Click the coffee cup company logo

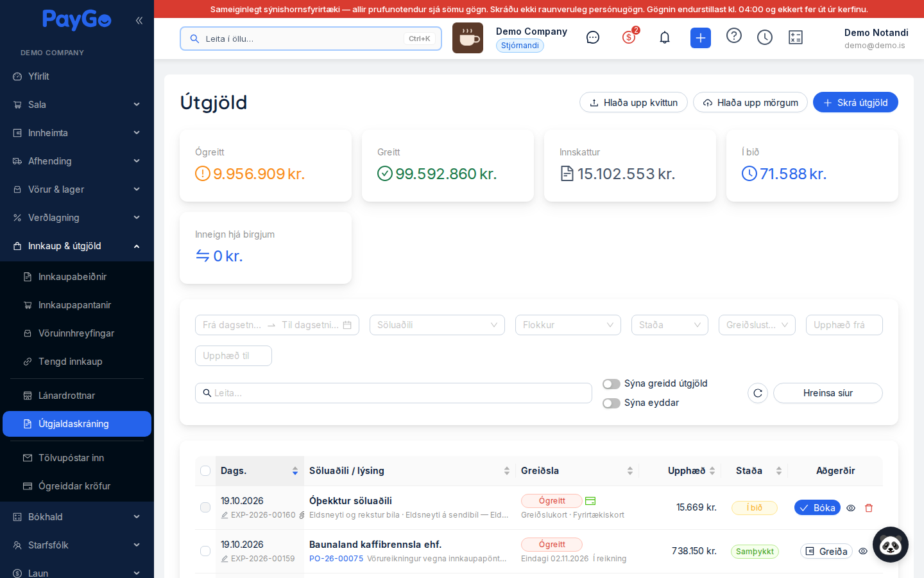468,38
